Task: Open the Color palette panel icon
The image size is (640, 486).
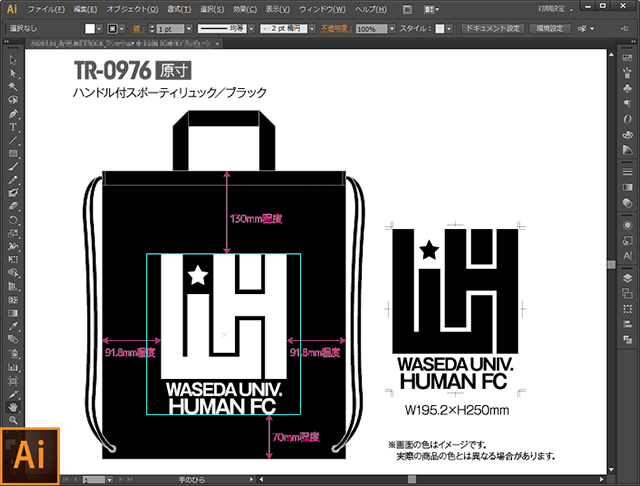Action: [627, 134]
